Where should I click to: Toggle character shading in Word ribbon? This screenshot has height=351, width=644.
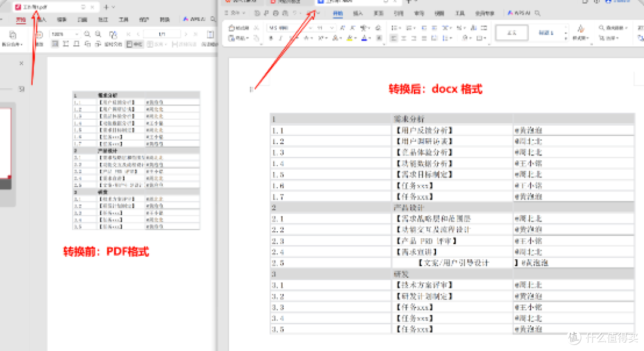[379, 38]
